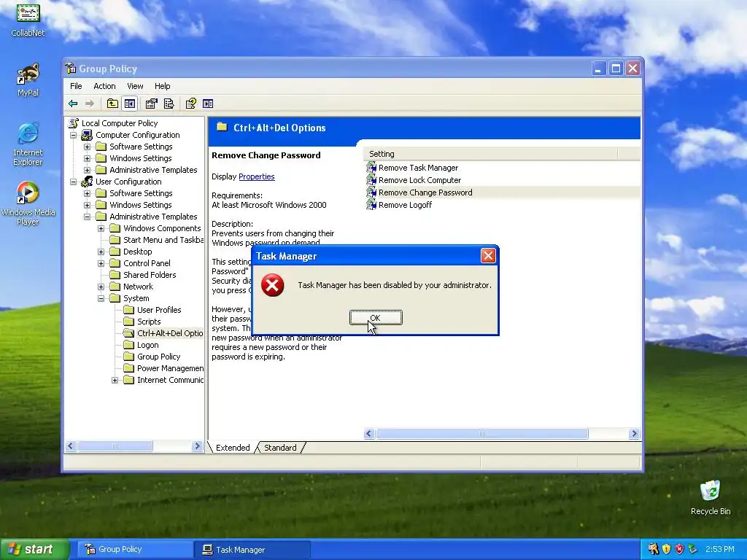This screenshot has width=747, height=560.
Task: Click the tree pane's right scroll arrow
Action: (197, 446)
